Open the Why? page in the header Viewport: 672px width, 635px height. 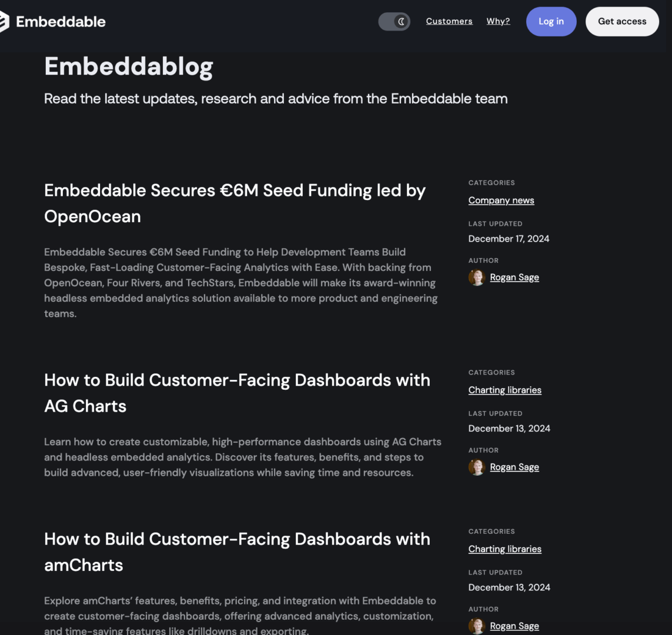pyautogui.click(x=498, y=21)
